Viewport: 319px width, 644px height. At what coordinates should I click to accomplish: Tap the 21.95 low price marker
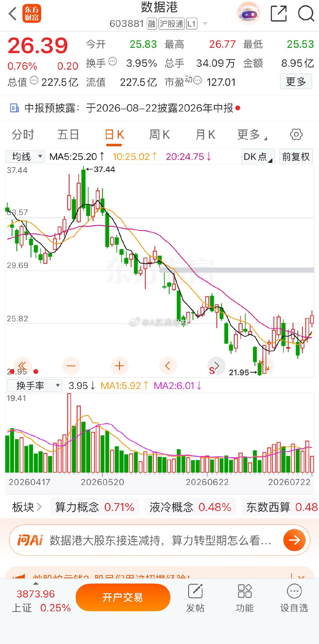pos(242,373)
